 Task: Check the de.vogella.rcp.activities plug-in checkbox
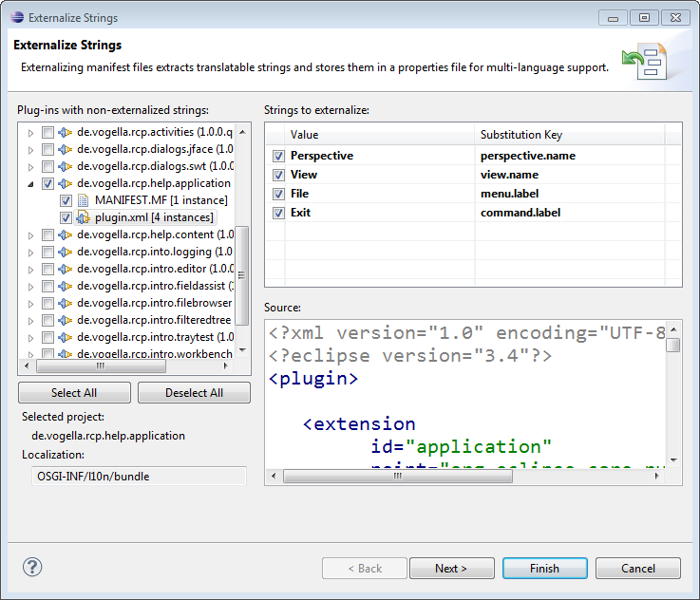coord(47,133)
